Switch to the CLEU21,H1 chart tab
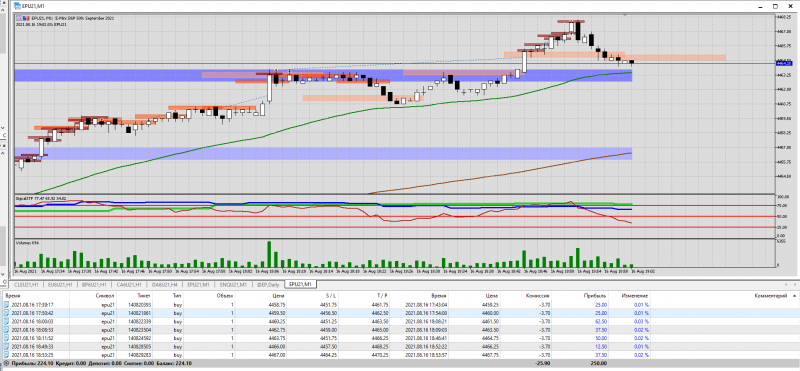The image size is (800, 371). [x=26, y=284]
